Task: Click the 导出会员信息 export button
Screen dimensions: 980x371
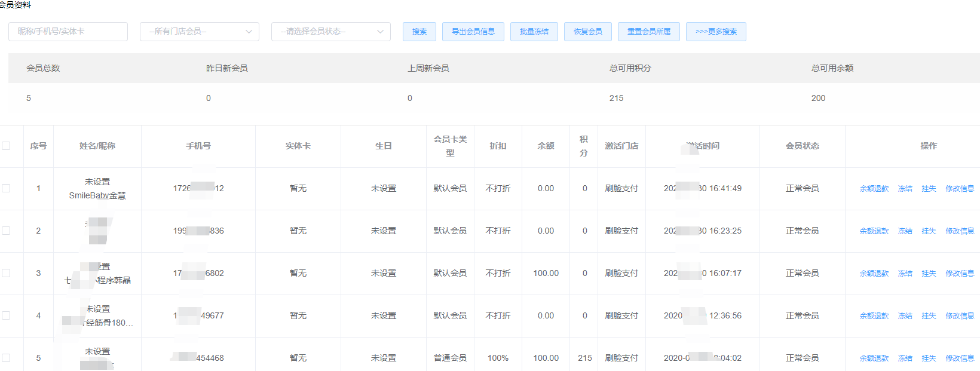Action: pos(473,32)
